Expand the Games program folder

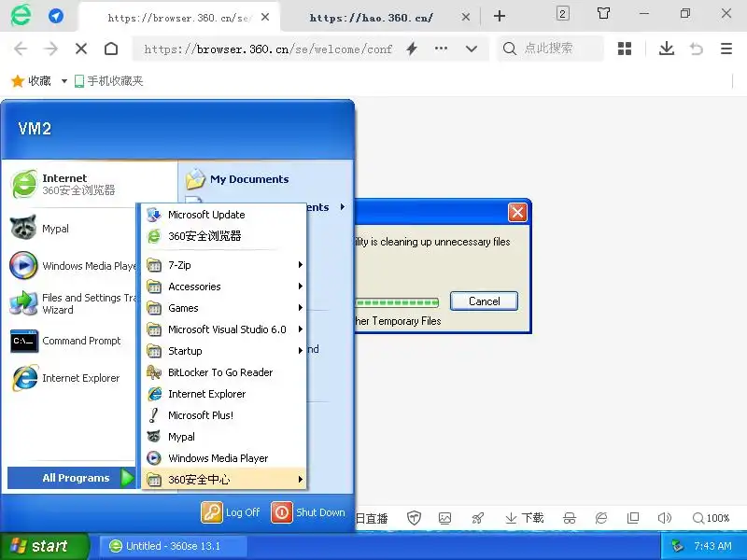point(224,308)
